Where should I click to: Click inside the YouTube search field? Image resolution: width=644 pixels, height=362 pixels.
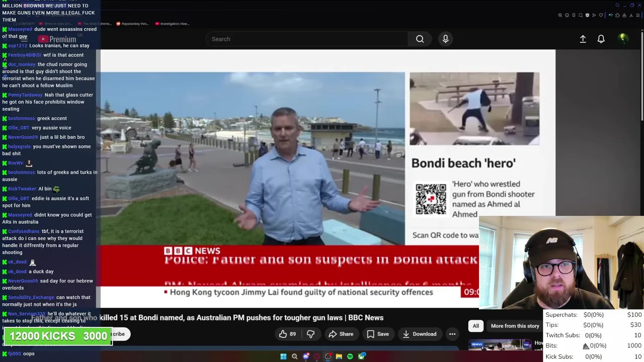point(307,39)
